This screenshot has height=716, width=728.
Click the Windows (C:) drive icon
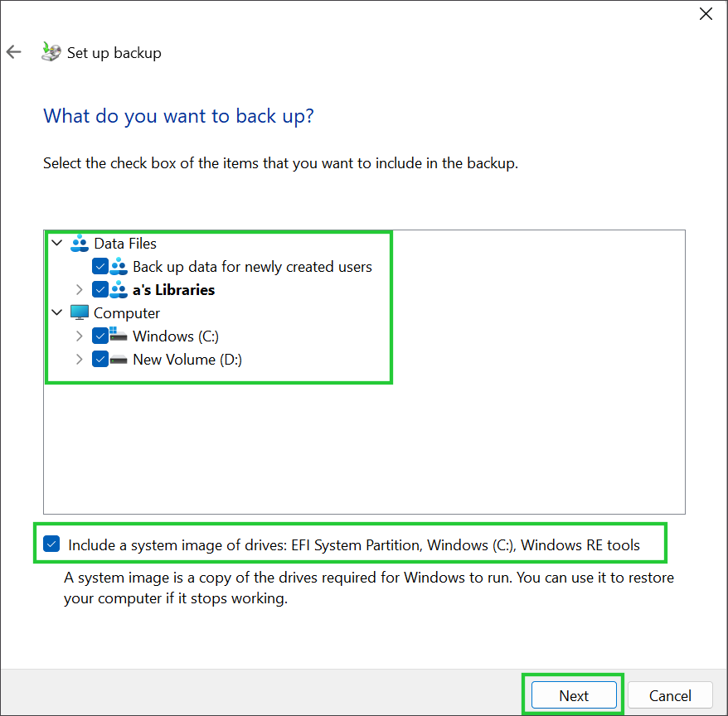(x=119, y=335)
